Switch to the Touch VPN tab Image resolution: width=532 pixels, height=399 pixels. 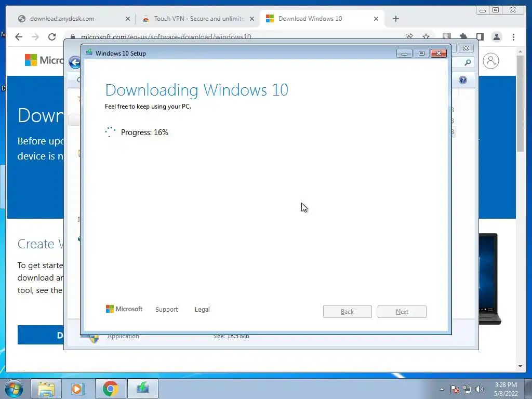[198, 19]
